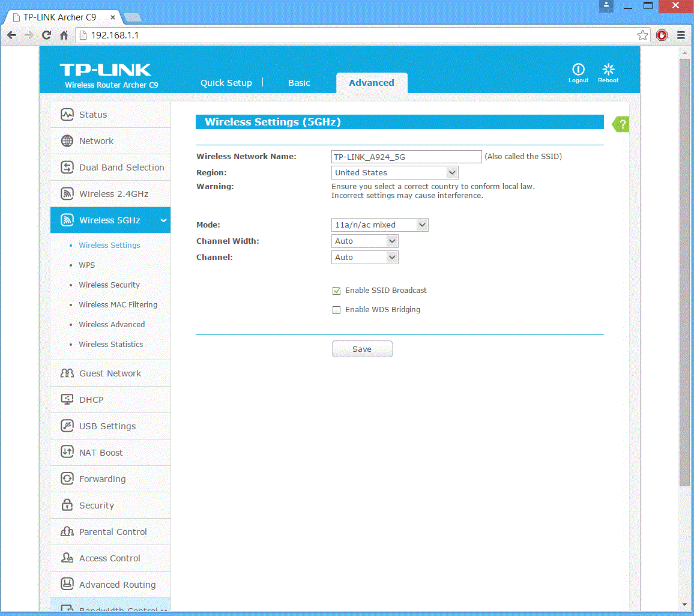Switch to the Quick Setup tab
Image resolution: width=694 pixels, height=616 pixels.
click(226, 83)
